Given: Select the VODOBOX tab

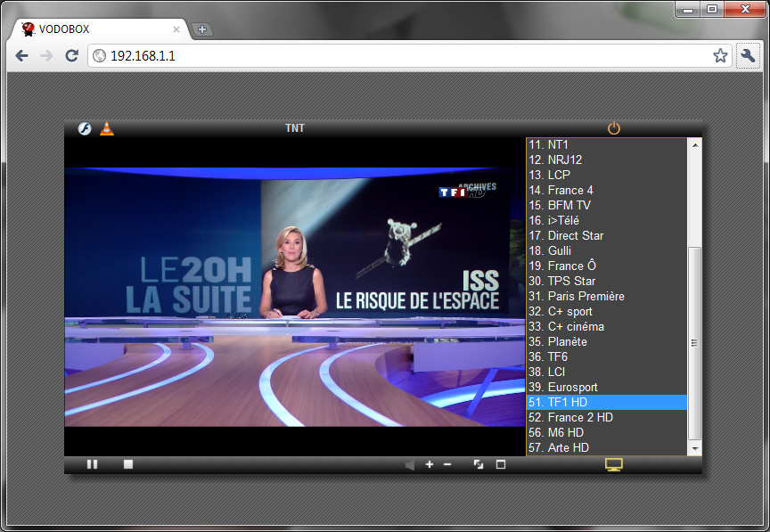Looking at the screenshot, I should point(100,29).
